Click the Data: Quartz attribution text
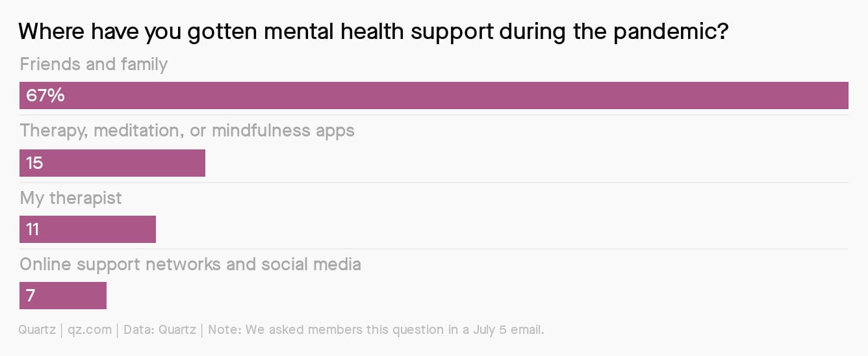This screenshot has height=356, width=868. (159, 329)
